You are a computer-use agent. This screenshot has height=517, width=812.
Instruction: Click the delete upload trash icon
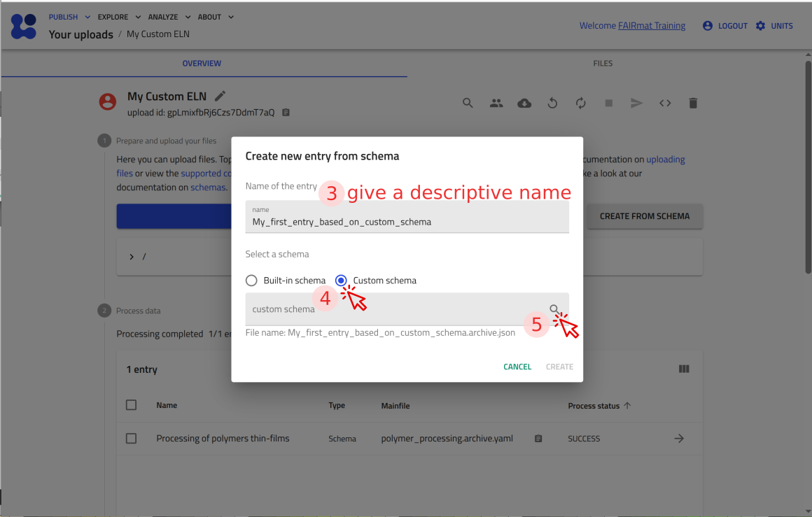pos(693,103)
